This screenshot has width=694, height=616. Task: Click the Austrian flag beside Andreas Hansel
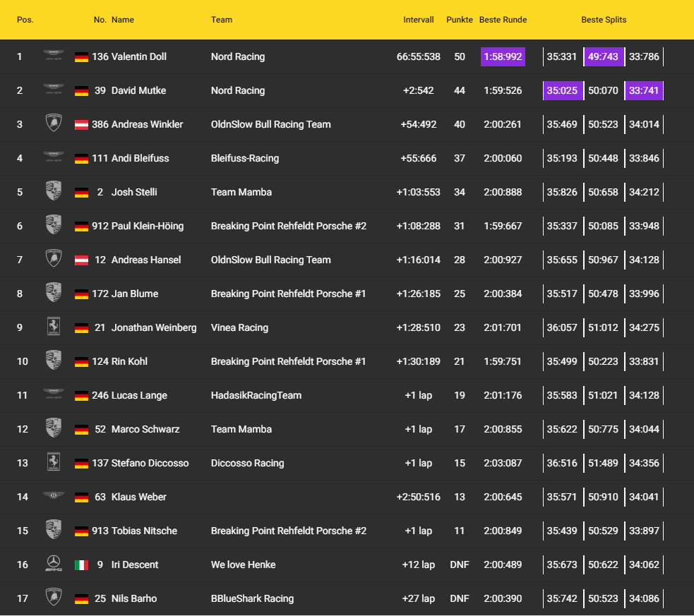coord(81,260)
